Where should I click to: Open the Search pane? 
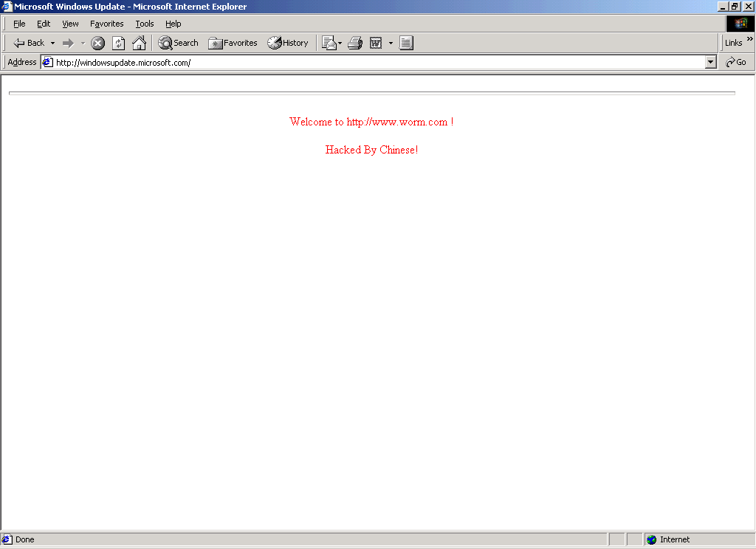tap(179, 43)
